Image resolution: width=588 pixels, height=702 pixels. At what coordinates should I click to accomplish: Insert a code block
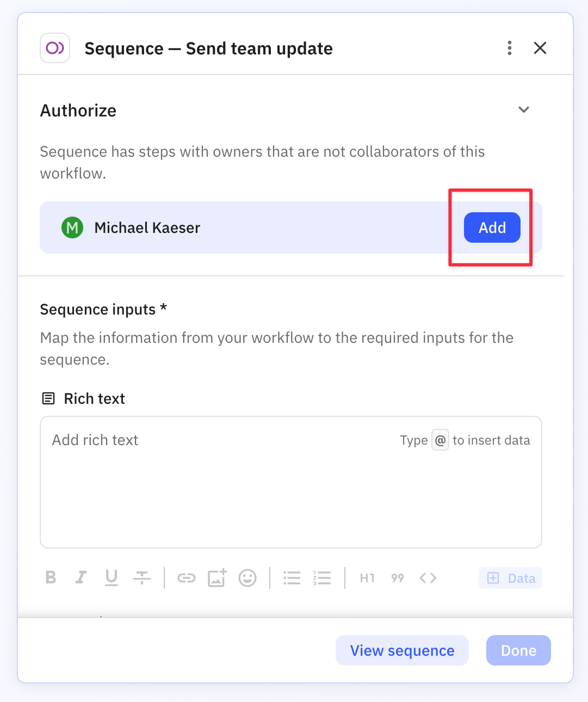(x=428, y=578)
